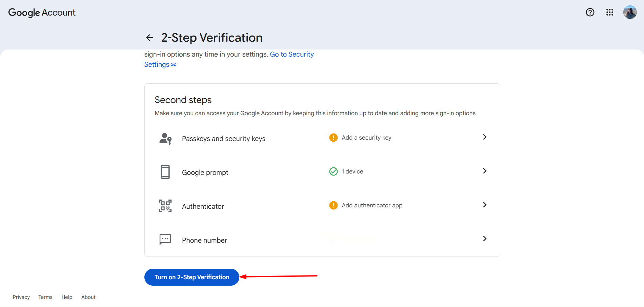
Task: Open the Privacy footer link
Action: (21, 297)
